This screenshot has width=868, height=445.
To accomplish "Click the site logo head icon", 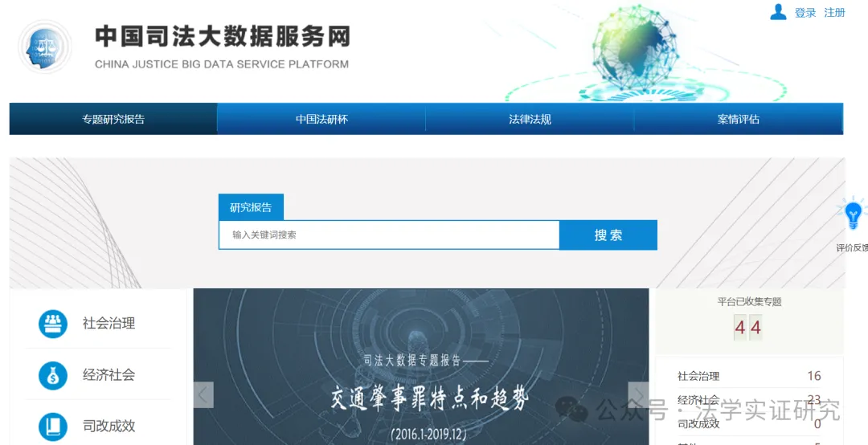I will click(x=45, y=47).
